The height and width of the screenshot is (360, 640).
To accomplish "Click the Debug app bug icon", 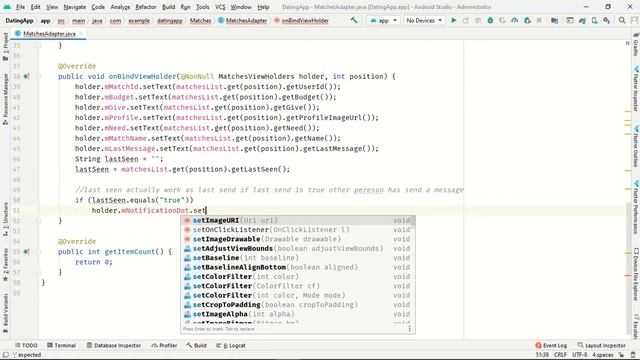I will coord(490,20).
